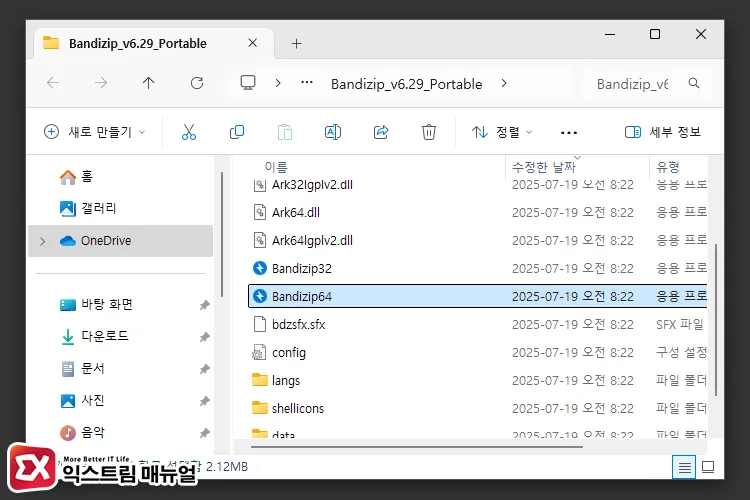Click the bdzsfx.sfx blank file icon
This screenshot has width=750, height=500.
point(260,324)
